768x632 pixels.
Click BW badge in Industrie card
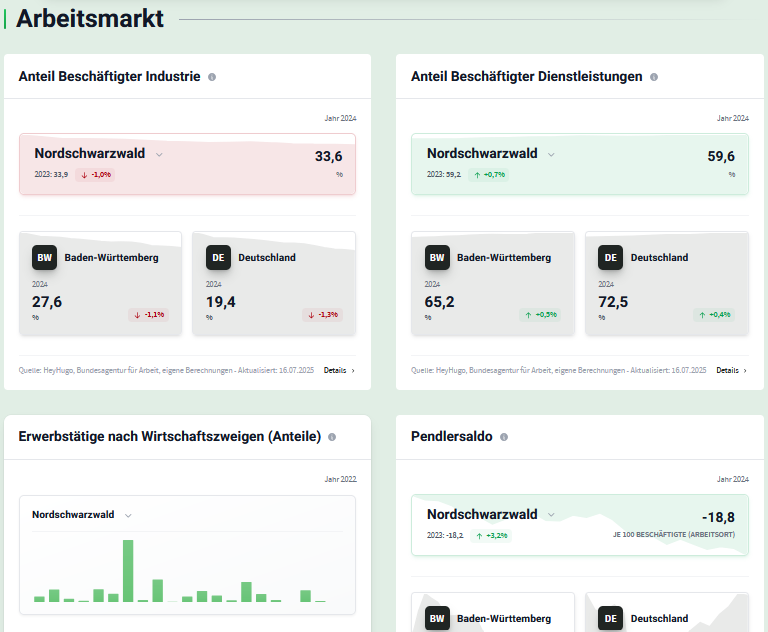(45, 257)
